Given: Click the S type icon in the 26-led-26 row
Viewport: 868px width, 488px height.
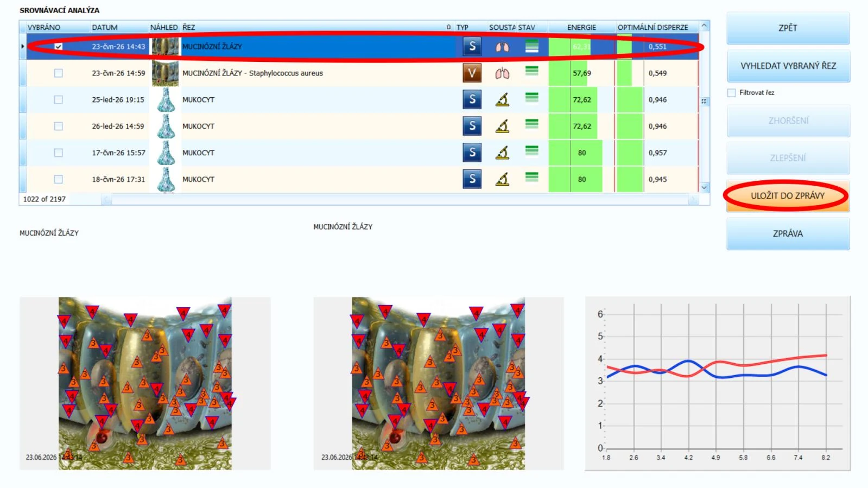Looking at the screenshot, I should point(472,126).
